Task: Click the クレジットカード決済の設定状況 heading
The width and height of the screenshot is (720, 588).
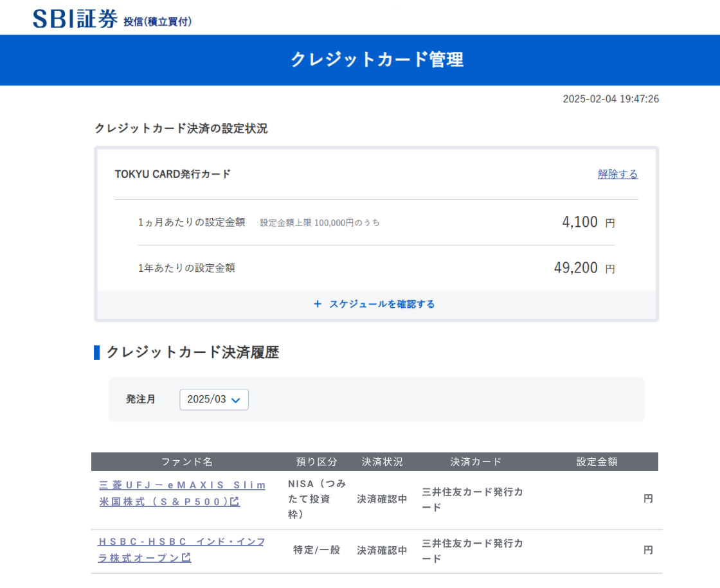Action: tap(181, 129)
